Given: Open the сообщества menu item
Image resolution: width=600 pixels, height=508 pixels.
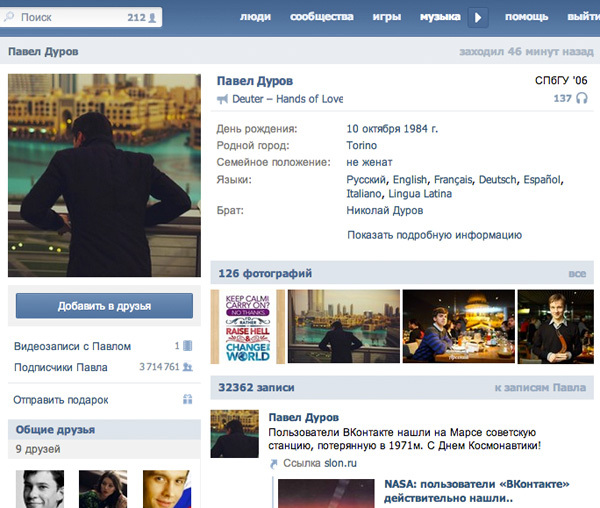Looking at the screenshot, I should 321,17.
